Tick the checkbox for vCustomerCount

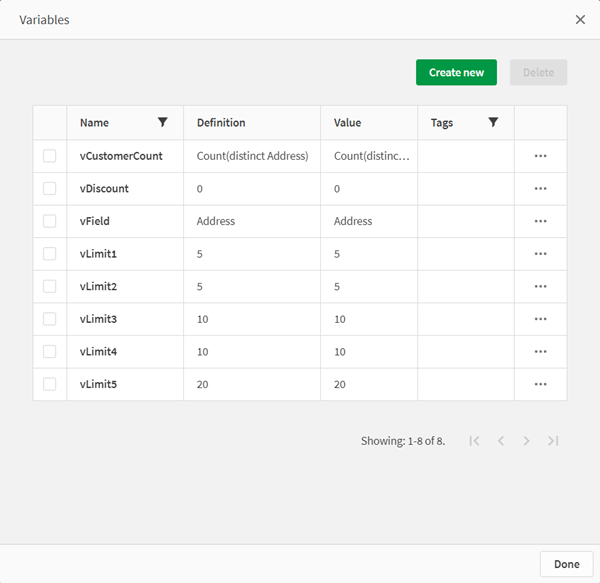point(50,156)
